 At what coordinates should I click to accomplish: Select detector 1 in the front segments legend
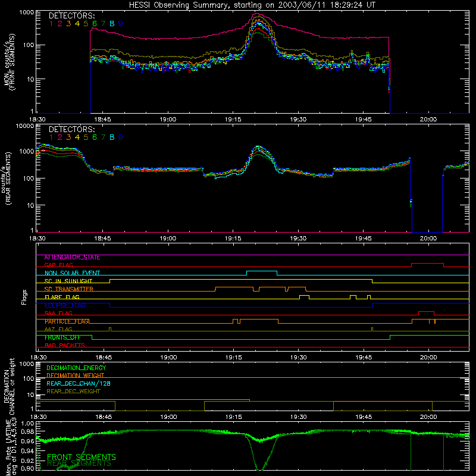point(51,23)
